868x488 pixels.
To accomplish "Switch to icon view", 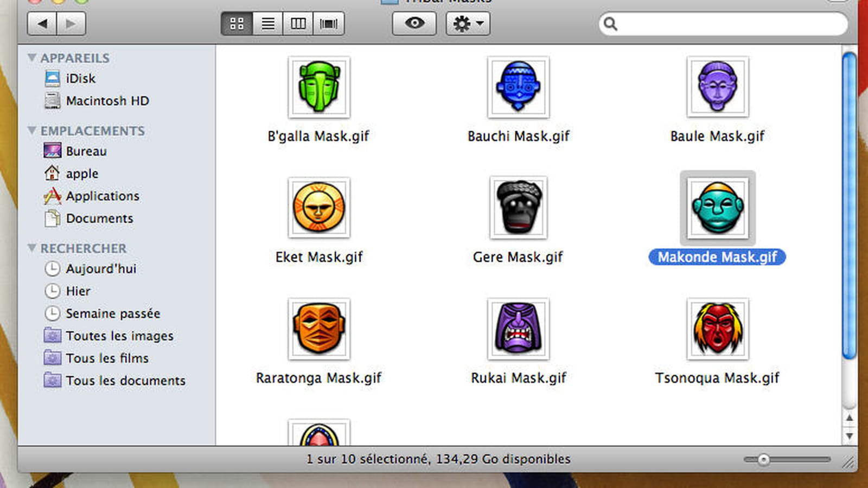I will [237, 24].
